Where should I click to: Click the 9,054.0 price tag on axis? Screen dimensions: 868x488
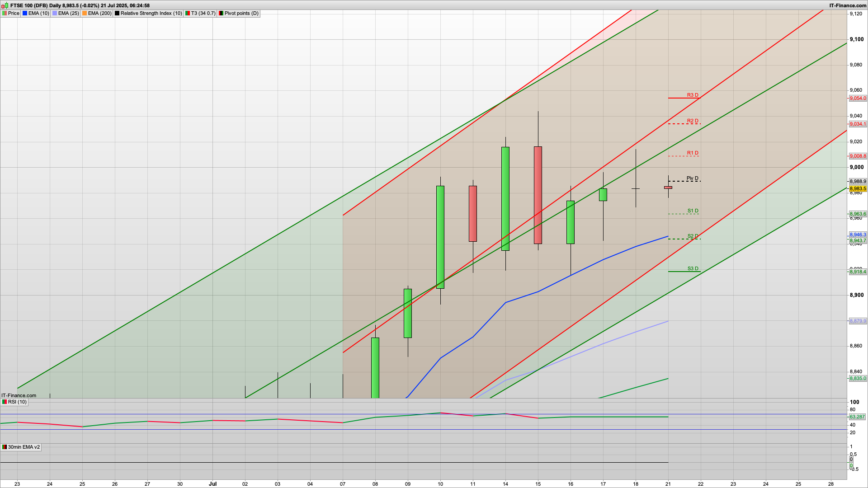click(858, 99)
